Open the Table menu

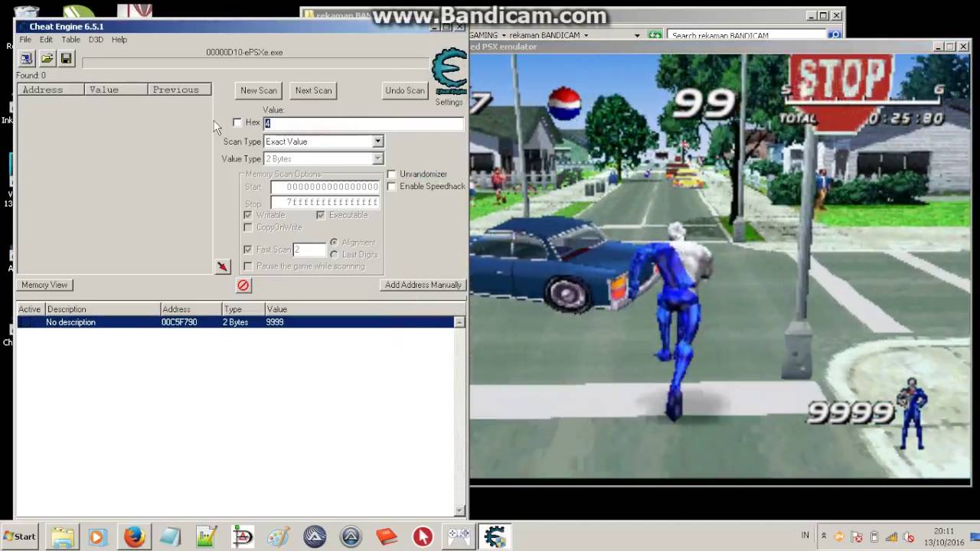click(70, 39)
